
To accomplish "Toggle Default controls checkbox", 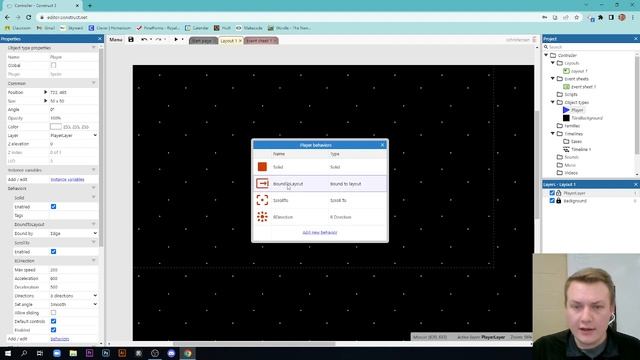I will coord(53,321).
